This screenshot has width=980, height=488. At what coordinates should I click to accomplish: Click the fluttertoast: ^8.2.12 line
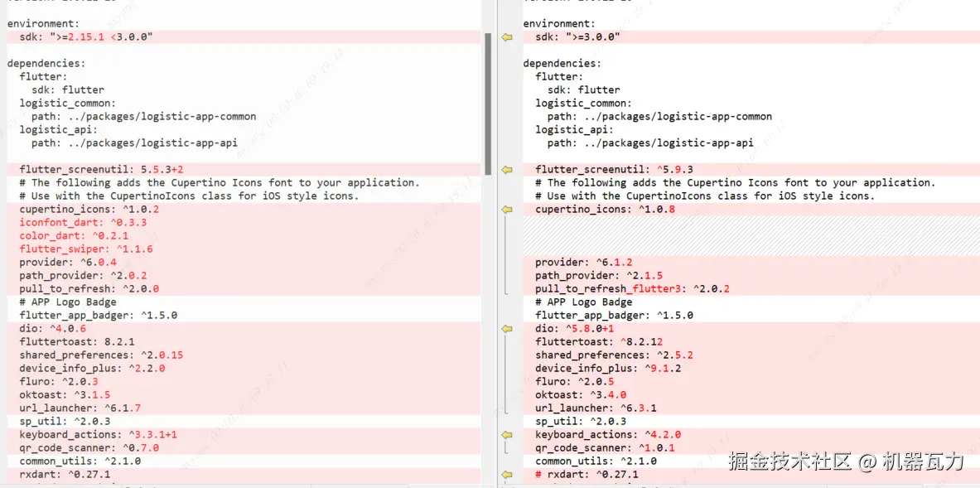click(751, 342)
